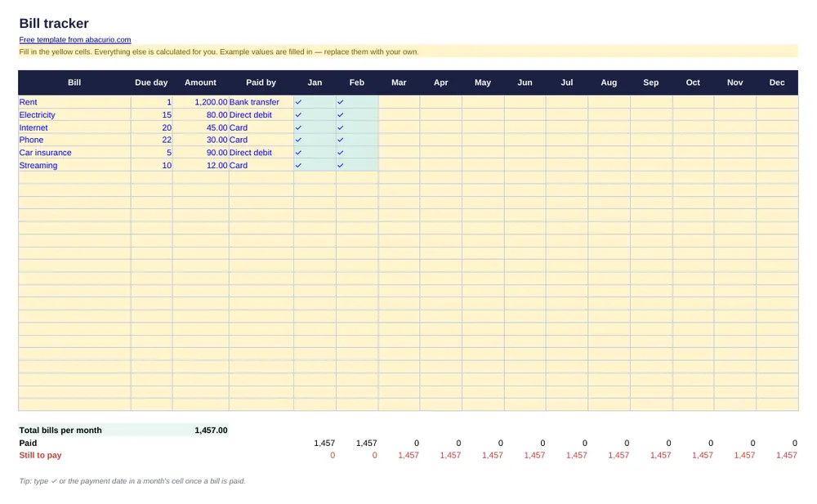Select the 30.00 phone amount cell
817x504 pixels.
pos(201,140)
